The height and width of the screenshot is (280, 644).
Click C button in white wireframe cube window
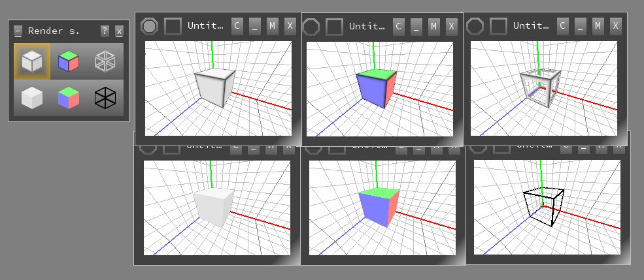coord(563,26)
